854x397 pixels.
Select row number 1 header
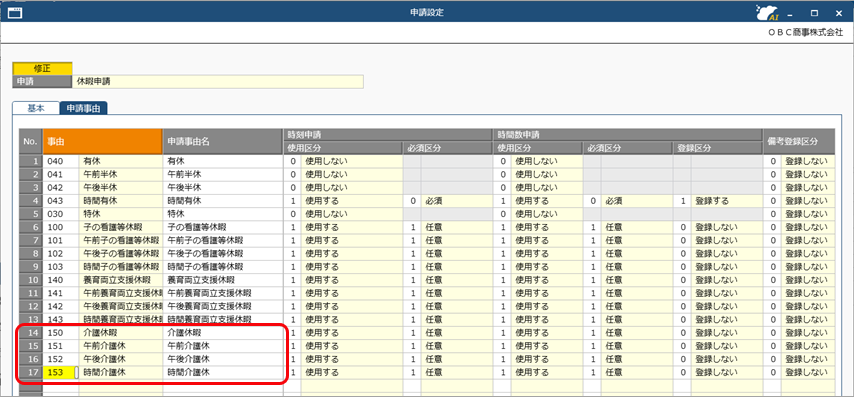pyautogui.click(x=30, y=161)
